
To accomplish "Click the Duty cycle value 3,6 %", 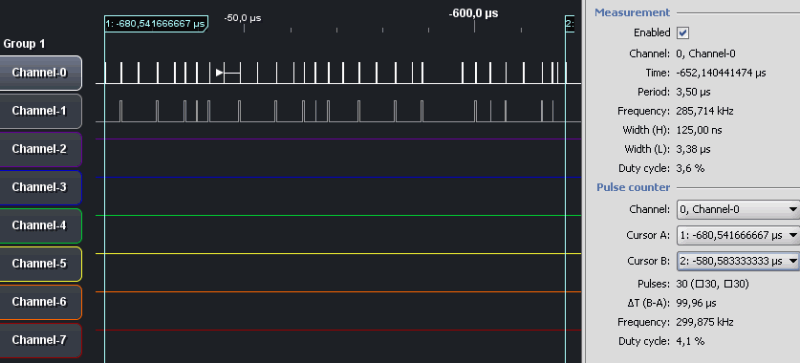I will coord(690,168).
